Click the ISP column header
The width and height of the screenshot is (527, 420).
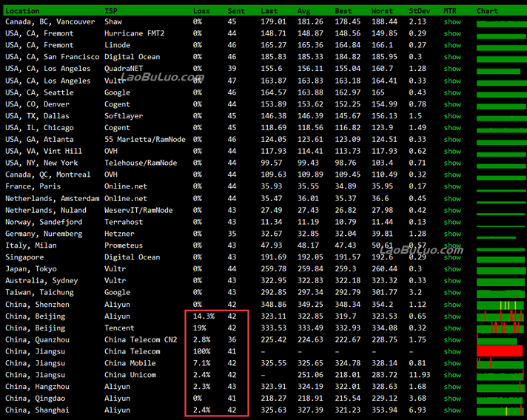point(111,11)
